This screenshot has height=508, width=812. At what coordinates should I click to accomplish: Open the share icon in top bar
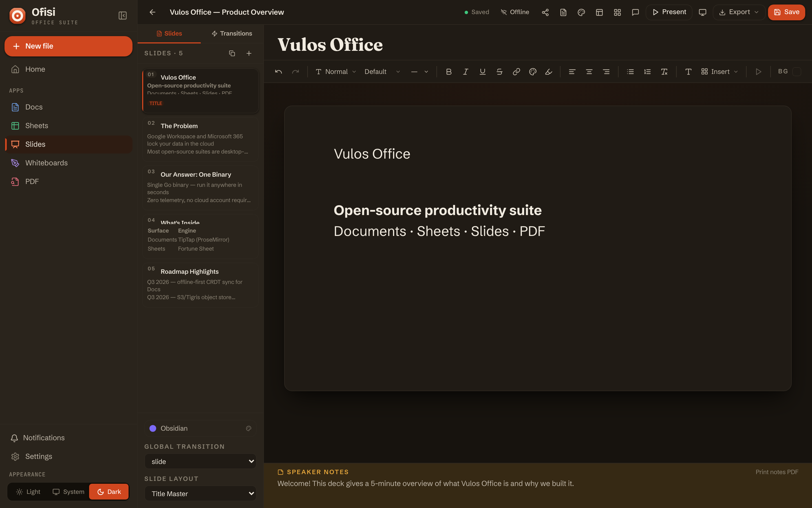(x=545, y=12)
